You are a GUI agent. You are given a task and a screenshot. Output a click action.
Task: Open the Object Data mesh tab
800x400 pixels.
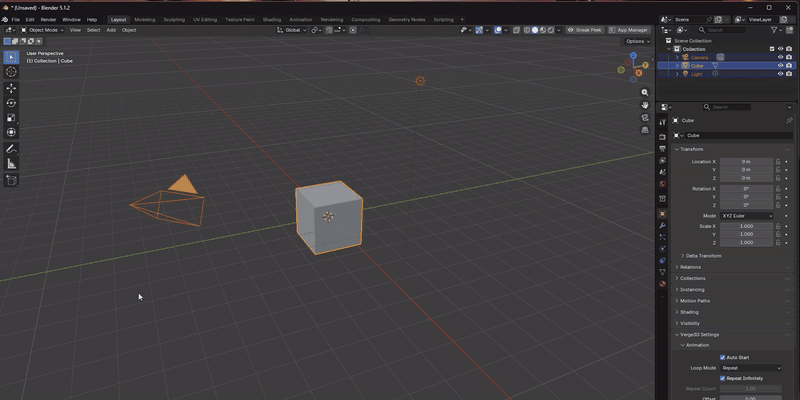tap(662, 272)
